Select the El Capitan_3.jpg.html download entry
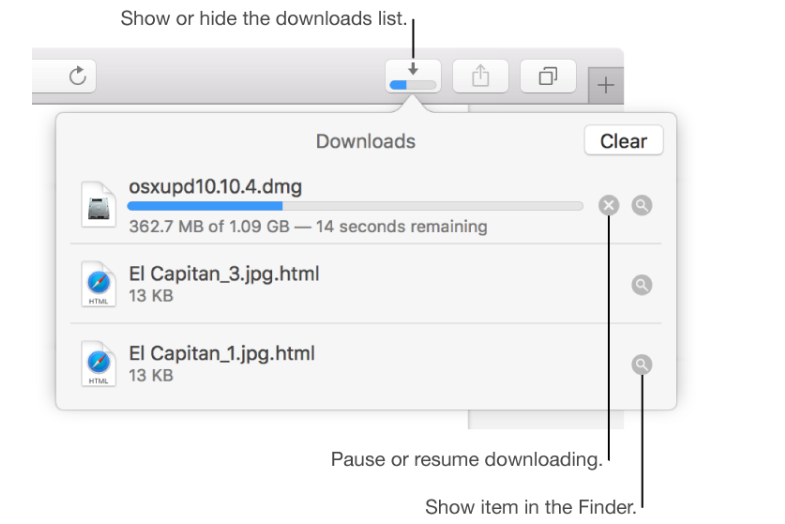Image resolution: width=785 pixels, height=524 pixels. [224, 273]
